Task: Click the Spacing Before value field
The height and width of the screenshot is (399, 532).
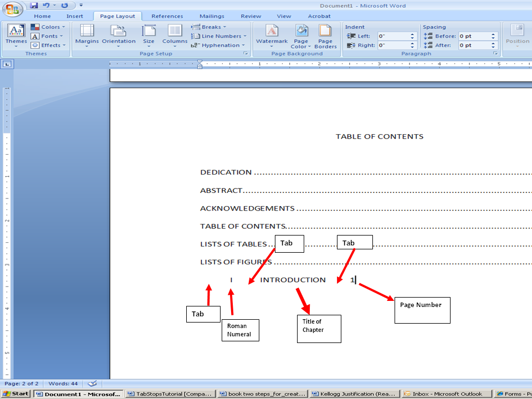Action: 474,36
